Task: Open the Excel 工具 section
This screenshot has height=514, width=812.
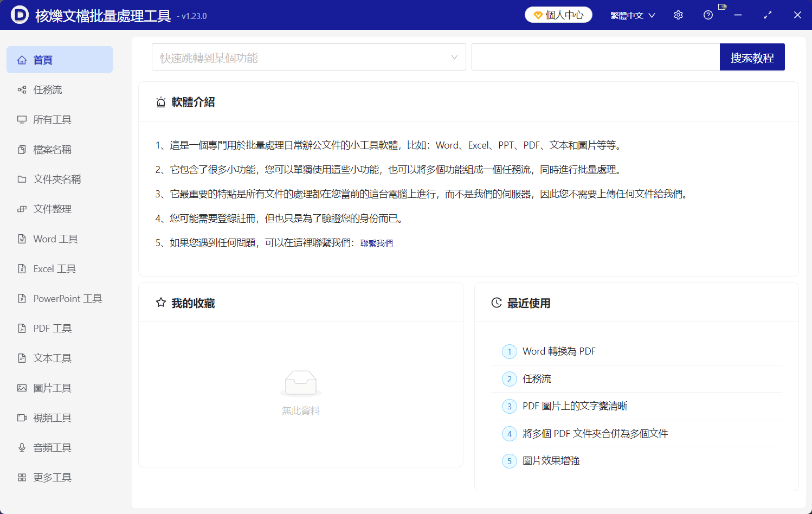Action: [60, 268]
